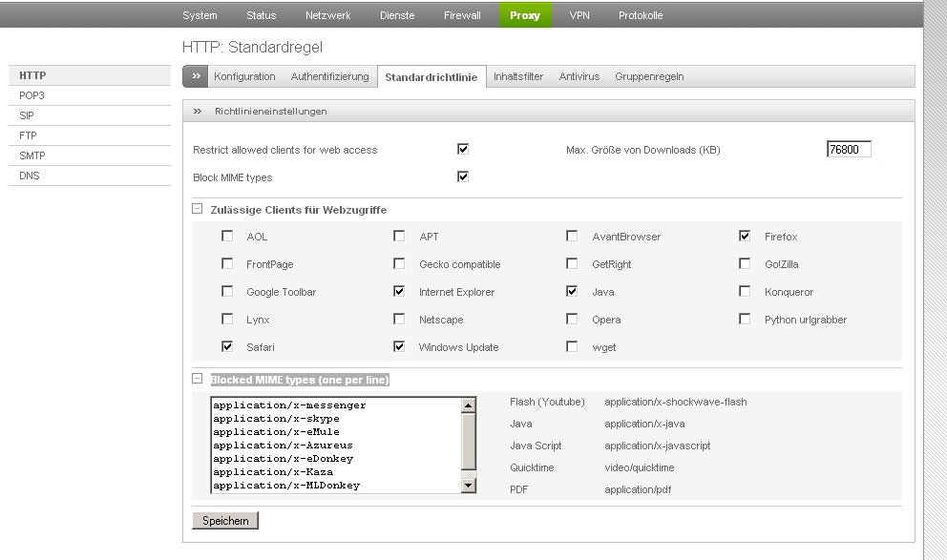
Task: Click the Richtlinieneinstellungen double-arrow icon
Action: click(198, 112)
